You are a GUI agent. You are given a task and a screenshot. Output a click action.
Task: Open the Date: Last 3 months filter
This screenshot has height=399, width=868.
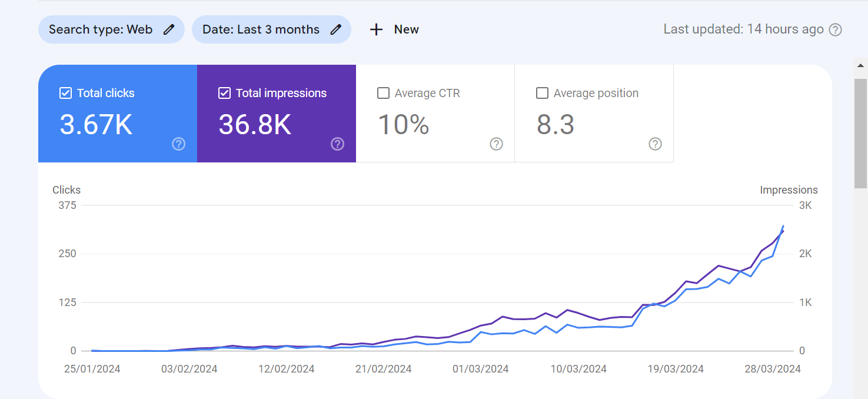pyautogui.click(x=271, y=29)
